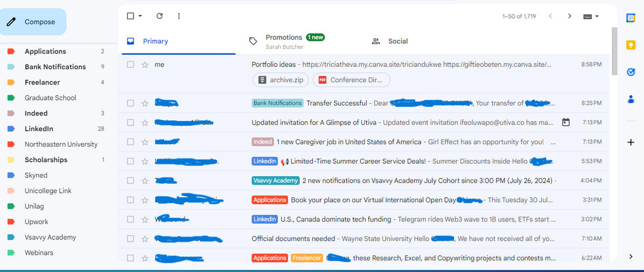Go to the newer page arrow
This screenshot has width=644, height=272.
click(x=550, y=16)
